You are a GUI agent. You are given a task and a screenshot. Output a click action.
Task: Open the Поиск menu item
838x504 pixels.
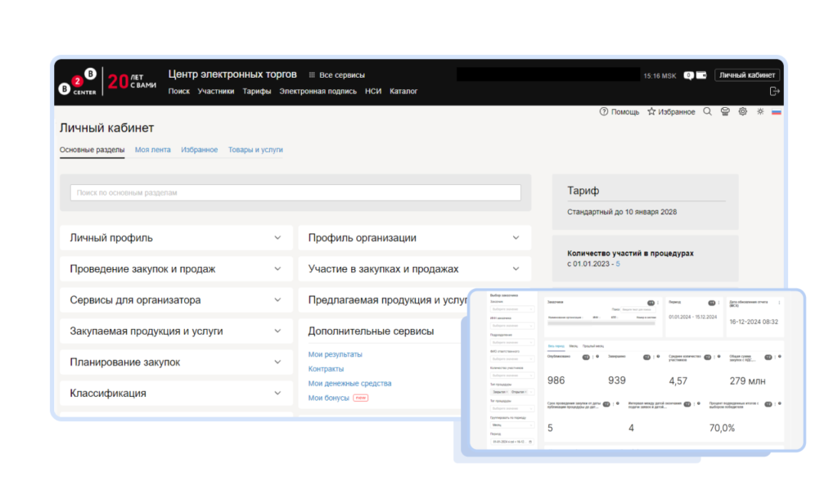[x=179, y=92]
